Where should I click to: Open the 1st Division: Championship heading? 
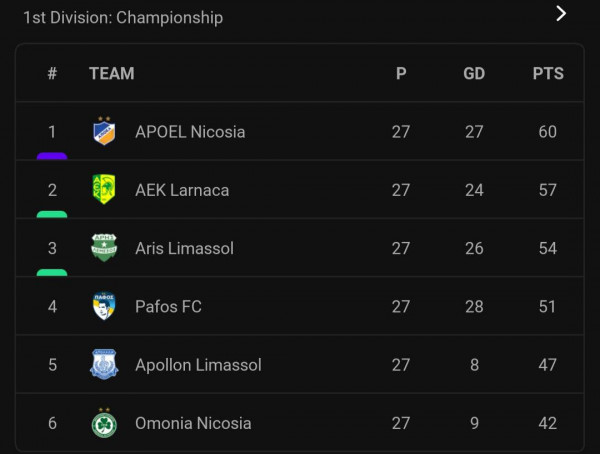123,18
